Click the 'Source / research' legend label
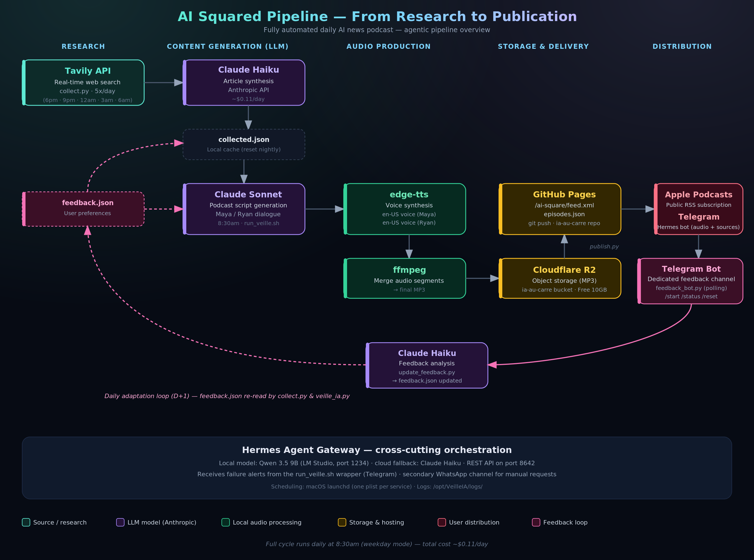Screen dimensions: 754x560 [x=60, y=522]
